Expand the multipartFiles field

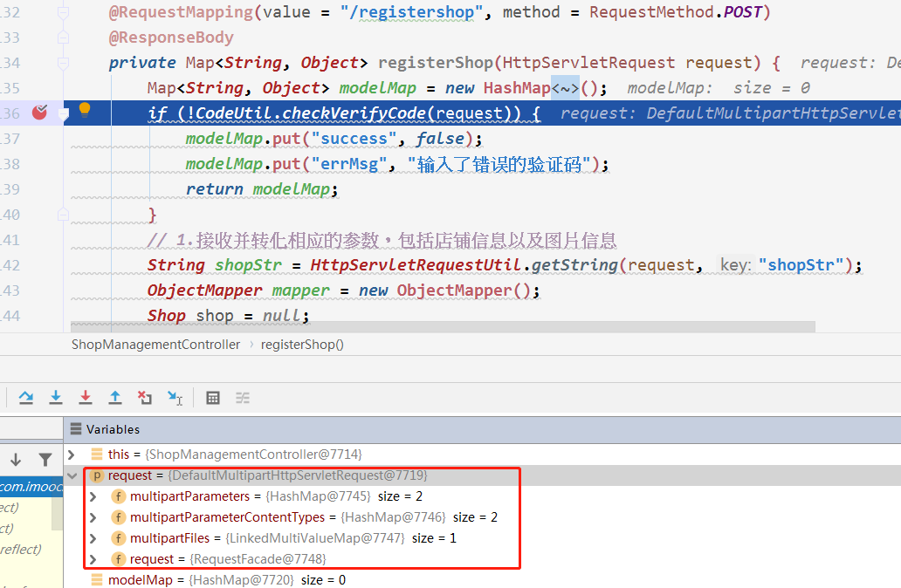(x=93, y=538)
